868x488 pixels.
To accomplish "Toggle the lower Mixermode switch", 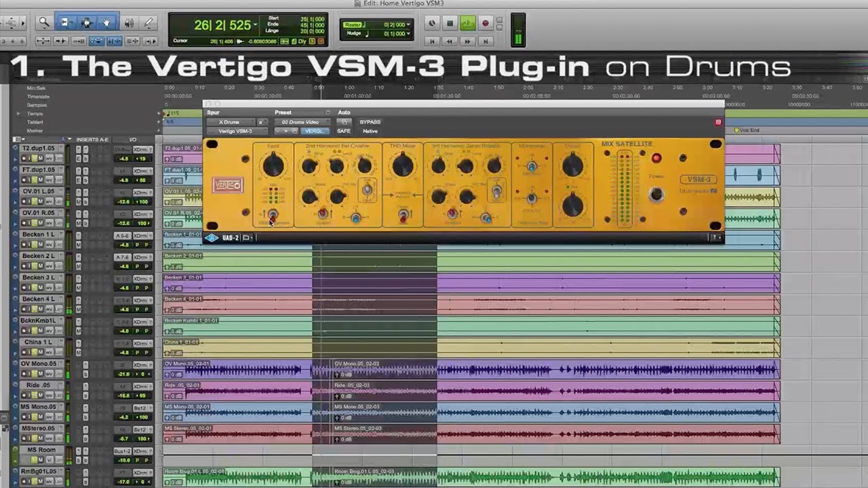I will 532,199.
